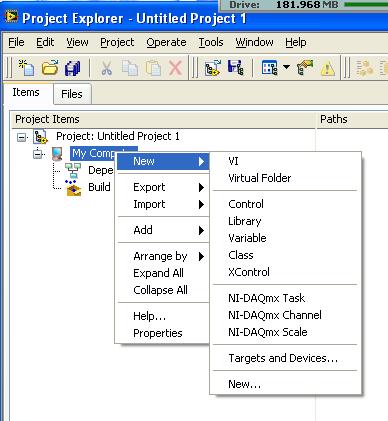The image size is (388, 421).
Task: Click the Cut scissors icon
Action: (x=106, y=68)
